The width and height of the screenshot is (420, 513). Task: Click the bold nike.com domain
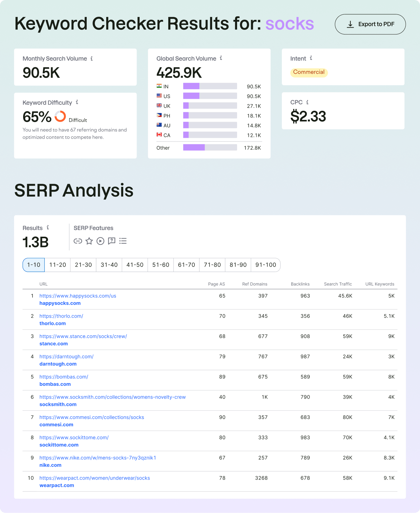pyautogui.click(x=51, y=465)
